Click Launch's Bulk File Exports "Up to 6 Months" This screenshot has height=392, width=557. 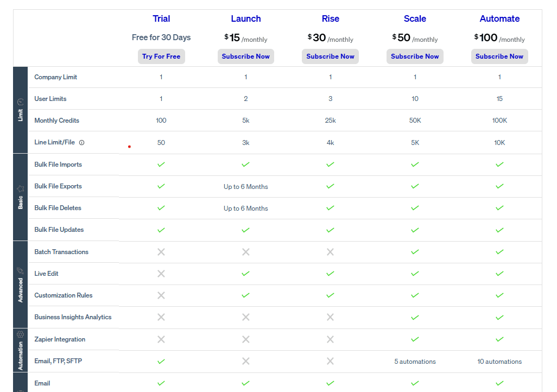pyautogui.click(x=246, y=187)
